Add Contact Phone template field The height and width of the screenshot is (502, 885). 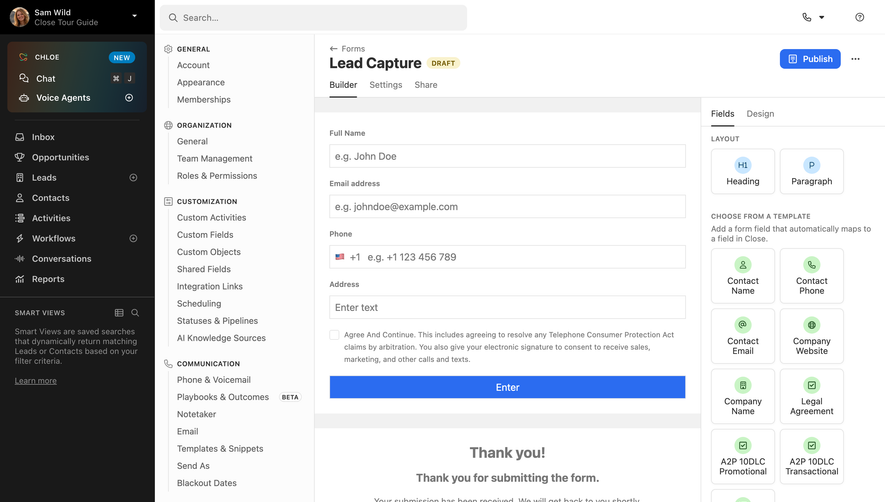812,276
